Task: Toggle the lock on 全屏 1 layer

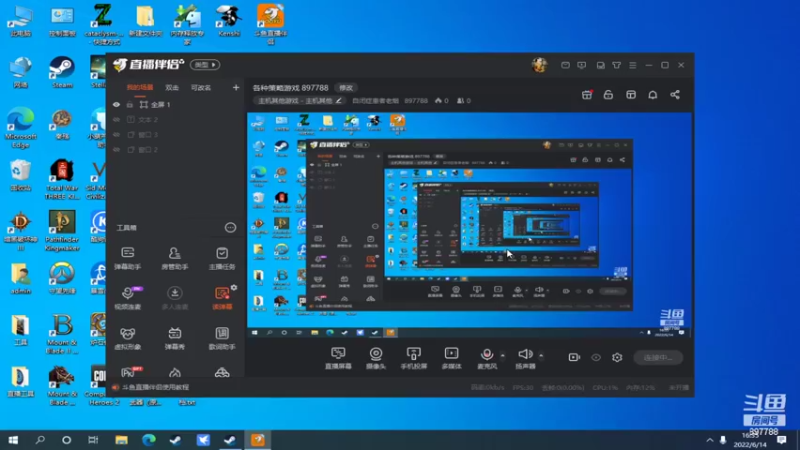Action: [x=130, y=105]
